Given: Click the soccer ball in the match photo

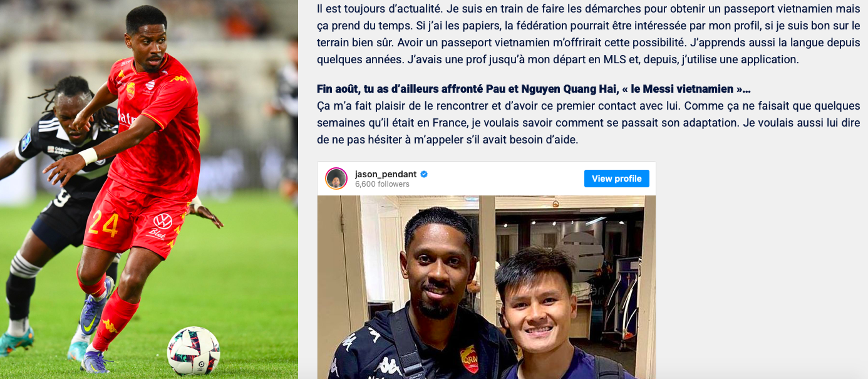Looking at the screenshot, I should pos(194,351).
